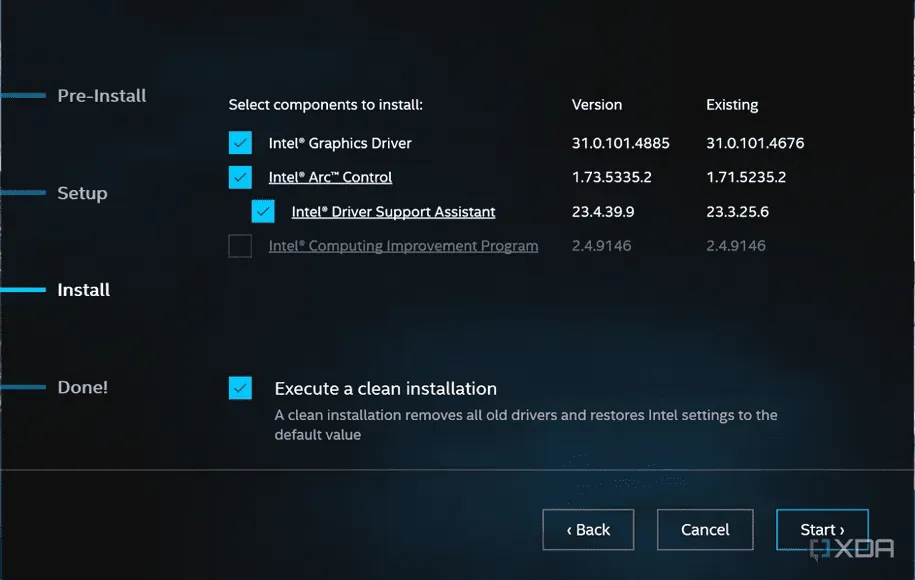Select the Setup step in the sidebar
Image resolution: width=915 pixels, height=580 pixels.
[x=82, y=193]
